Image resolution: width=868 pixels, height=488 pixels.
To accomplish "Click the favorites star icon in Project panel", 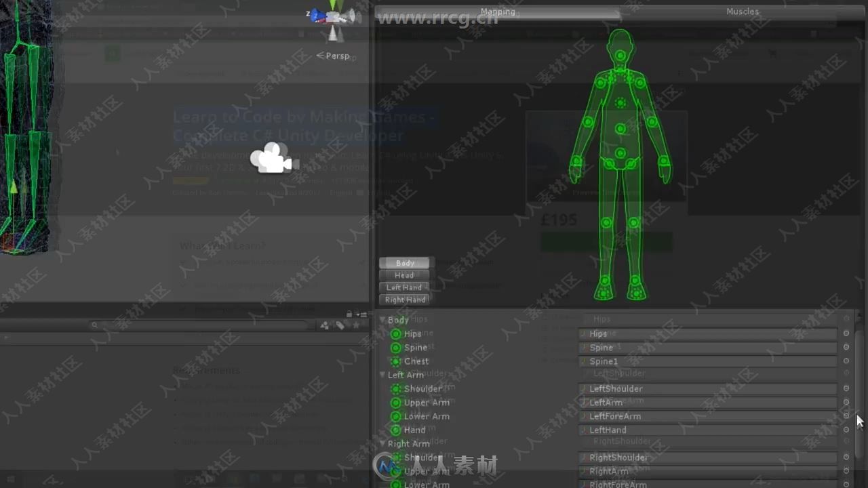I will click(x=355, y=325).
